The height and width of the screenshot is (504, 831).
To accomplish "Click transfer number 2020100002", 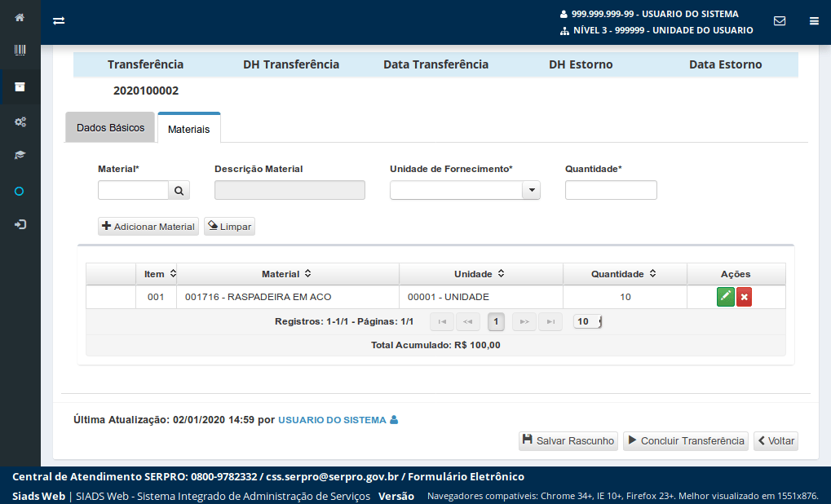I will [x=146, y=91].
